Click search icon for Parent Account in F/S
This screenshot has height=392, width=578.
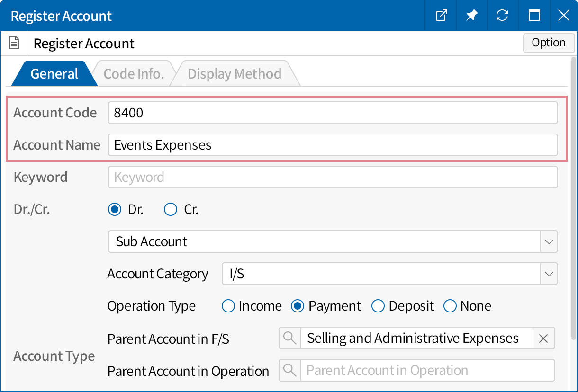tap(289, 339)
